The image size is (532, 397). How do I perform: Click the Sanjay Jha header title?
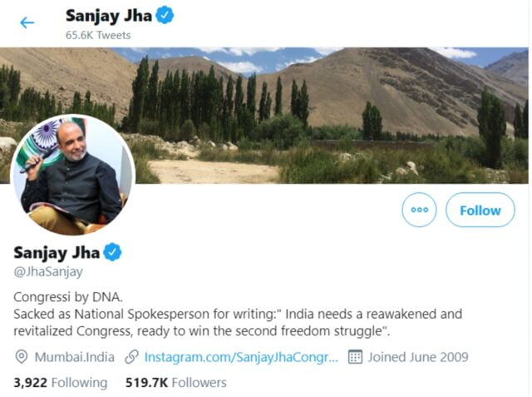[109, 16]
